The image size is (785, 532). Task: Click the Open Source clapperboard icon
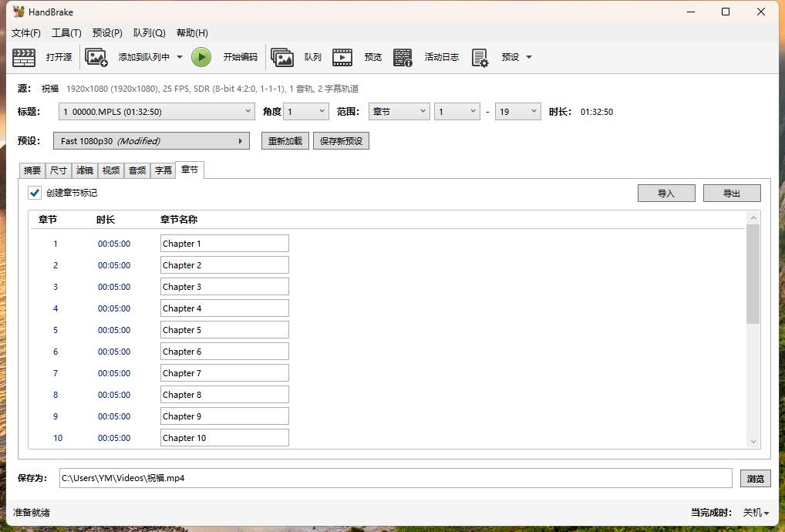click(24, 57)
